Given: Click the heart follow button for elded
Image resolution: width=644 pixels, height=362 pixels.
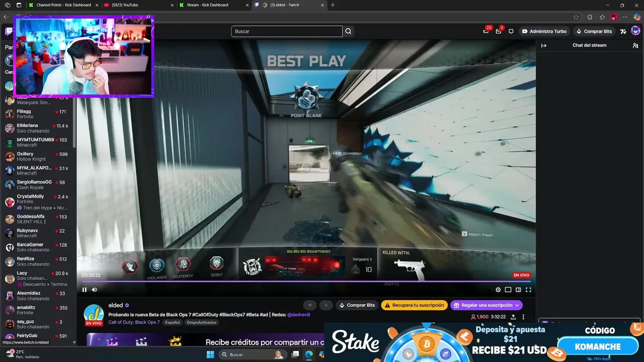Looking at the screenshot, I should coord(310,305).
